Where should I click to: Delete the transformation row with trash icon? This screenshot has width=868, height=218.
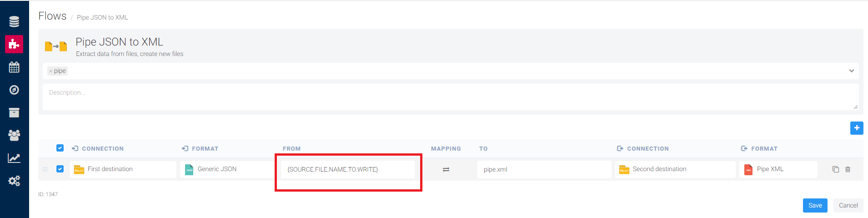tap(848, 169)
